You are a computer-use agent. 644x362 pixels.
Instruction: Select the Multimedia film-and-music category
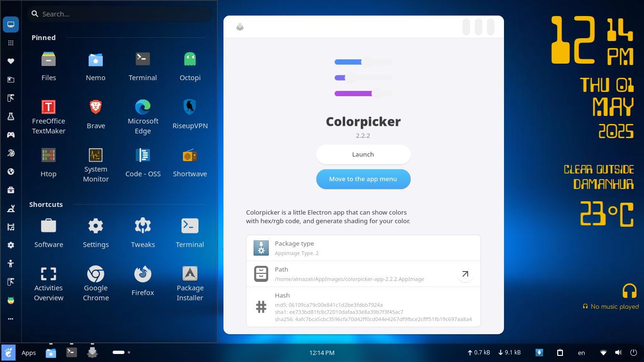coord(11,227)
